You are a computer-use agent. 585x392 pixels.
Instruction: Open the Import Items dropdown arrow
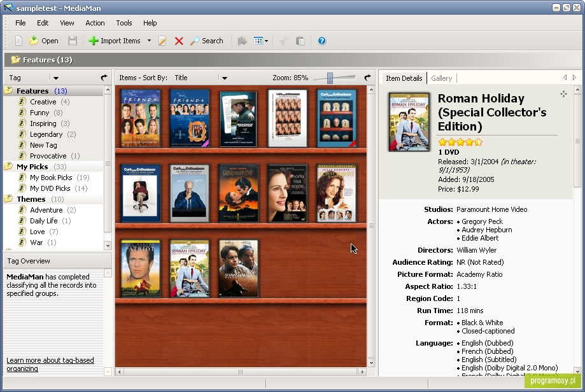click(x=149, y=40)
